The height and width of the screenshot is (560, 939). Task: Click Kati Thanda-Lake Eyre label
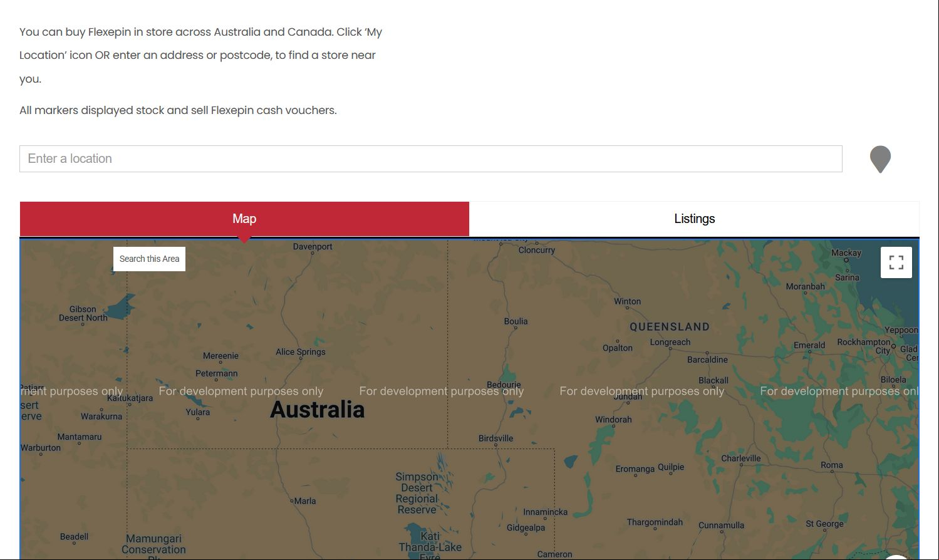click(x=430, y=546)
